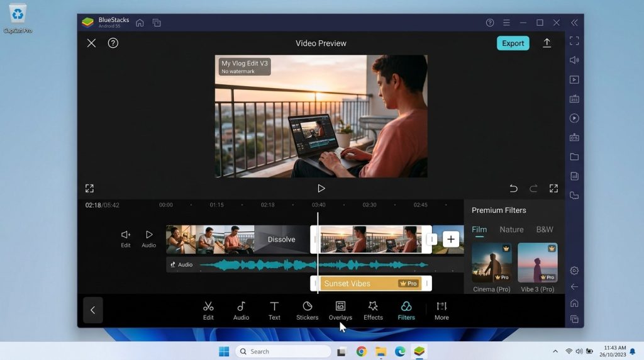Click the BlueStacks volume sidebar icon
Image resolution: width=644 pixels, height=360 pixels.
point(574,60)
